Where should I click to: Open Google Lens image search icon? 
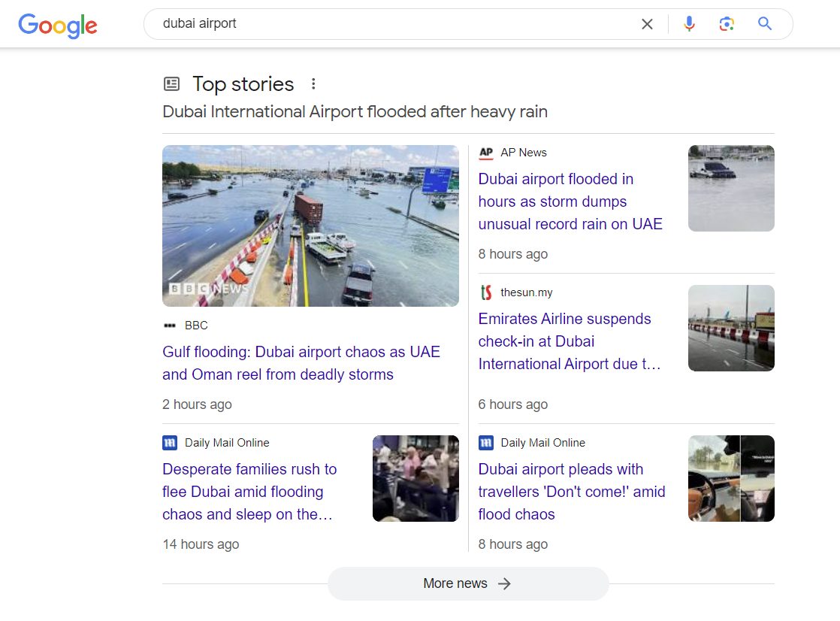pyautogui.click(x=727, y=23)
